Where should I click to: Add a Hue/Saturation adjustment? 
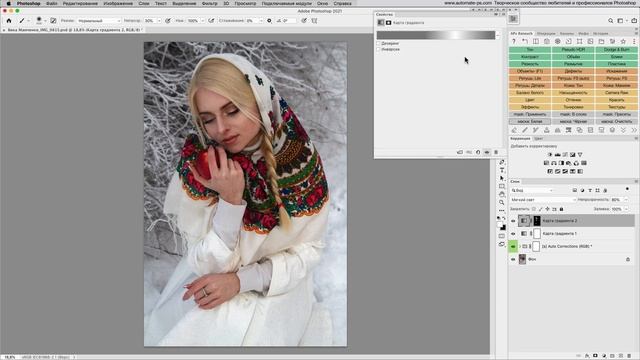coord(547,163)
